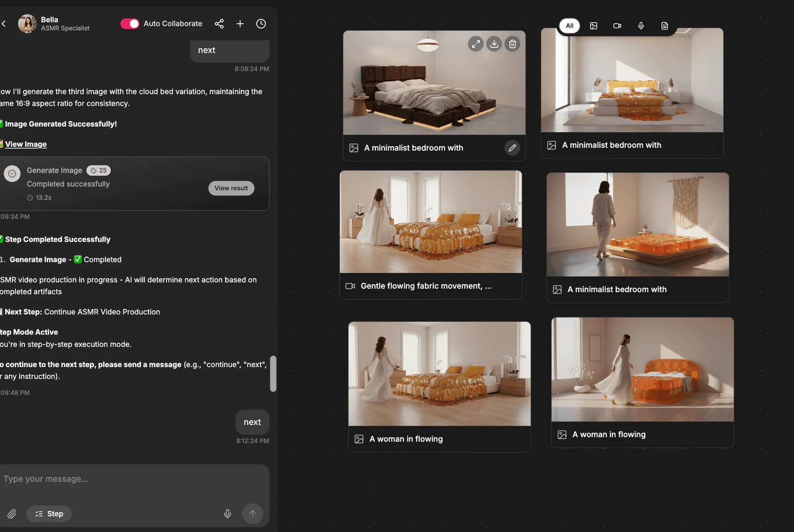The width and height of the screenshot is (794, 532).
Task: Filter gallery by audio
Action: [x=641, y=26]
